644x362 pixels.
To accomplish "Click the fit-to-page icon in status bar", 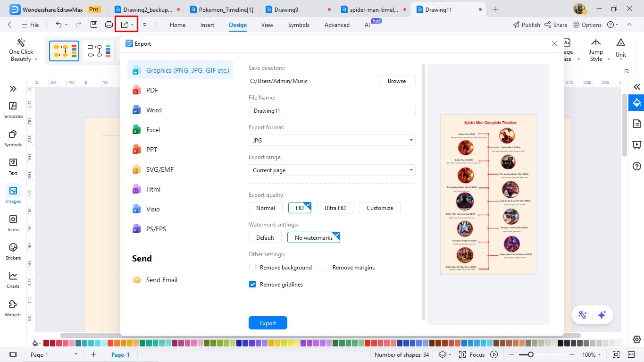I will [x=616, y=354].
